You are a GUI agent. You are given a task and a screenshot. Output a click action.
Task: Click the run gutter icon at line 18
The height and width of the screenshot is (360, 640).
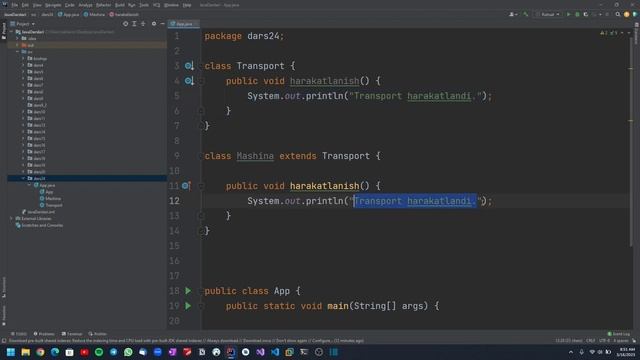click(x=188, y=291)
